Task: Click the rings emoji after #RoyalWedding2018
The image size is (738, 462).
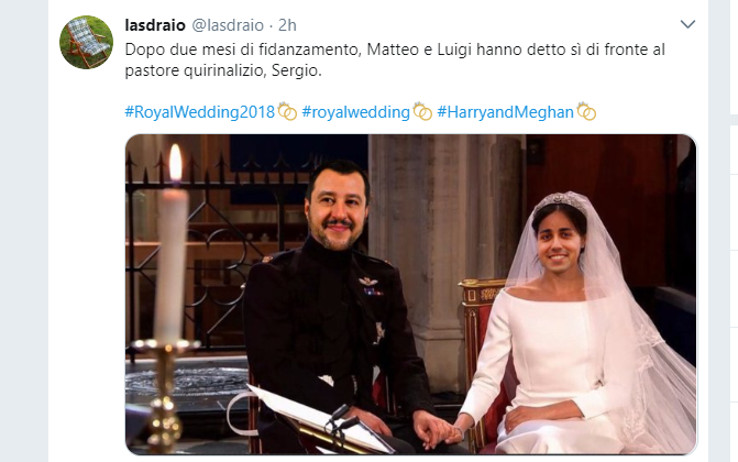Action: 287,112
